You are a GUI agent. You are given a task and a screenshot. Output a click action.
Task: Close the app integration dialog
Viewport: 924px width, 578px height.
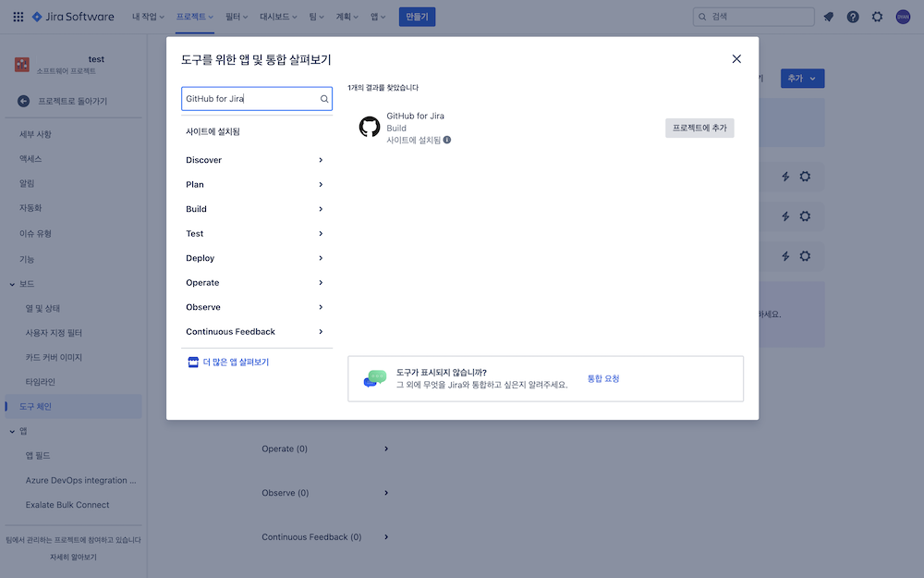tap(736, 59)
